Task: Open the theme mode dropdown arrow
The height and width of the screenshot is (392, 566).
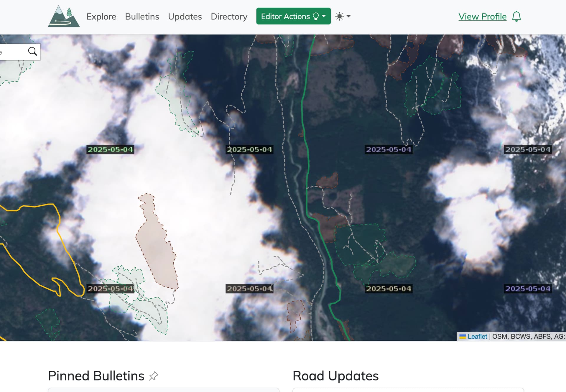Action: click(348, 16)
